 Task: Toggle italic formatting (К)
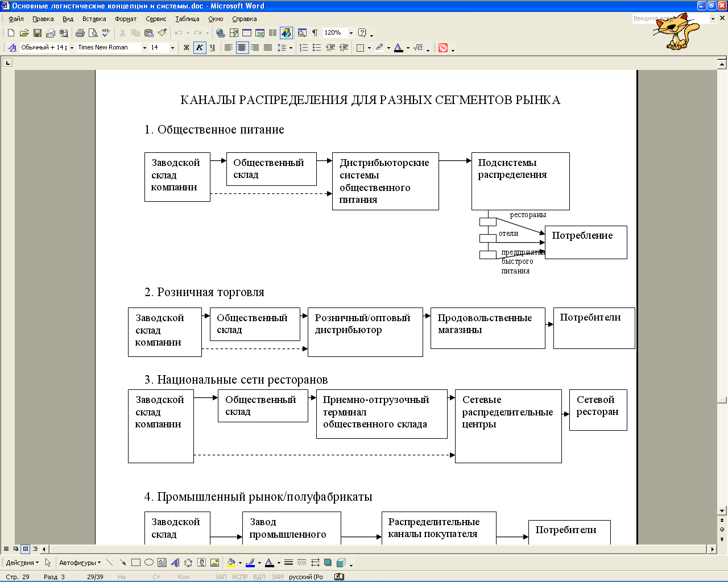pyautogui.click(x=199, y=48)
